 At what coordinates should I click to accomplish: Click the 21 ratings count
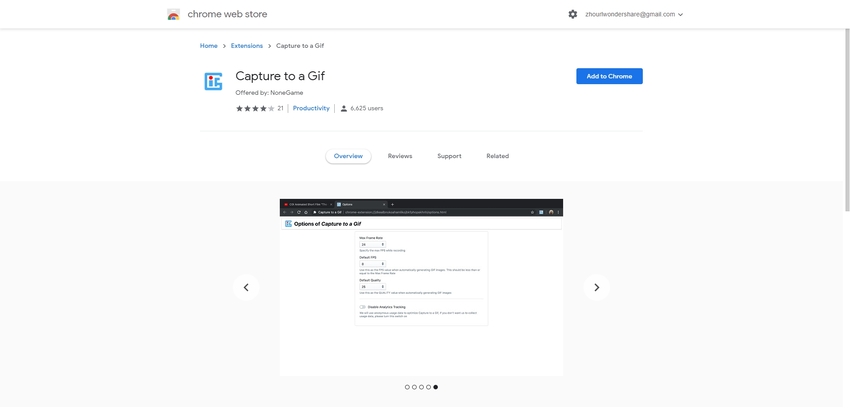281,108
